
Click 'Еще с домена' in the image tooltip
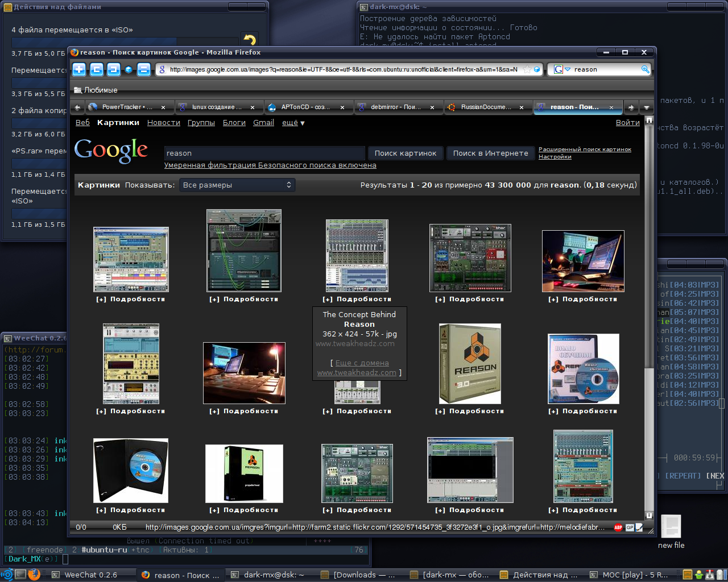point(362,363)
